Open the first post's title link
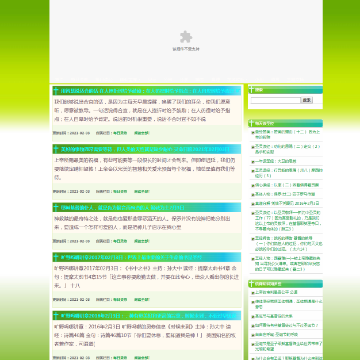This screenshot has height=360, width=360. point(150,91)
